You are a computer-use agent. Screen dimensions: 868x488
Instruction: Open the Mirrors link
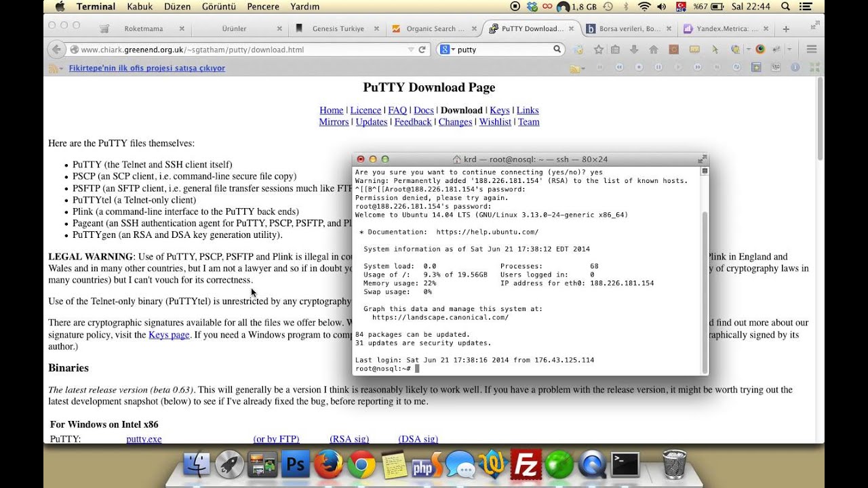click(334, 122)
